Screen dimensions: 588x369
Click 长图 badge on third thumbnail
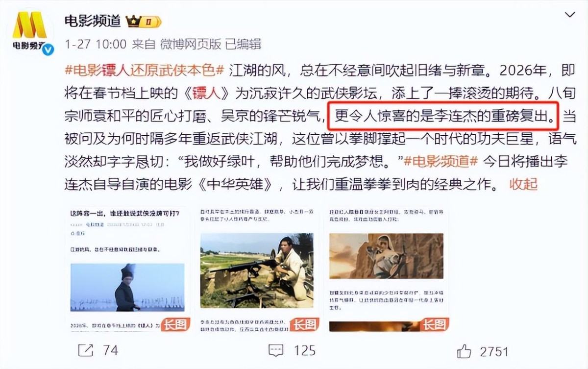click(x=434, y=324)
